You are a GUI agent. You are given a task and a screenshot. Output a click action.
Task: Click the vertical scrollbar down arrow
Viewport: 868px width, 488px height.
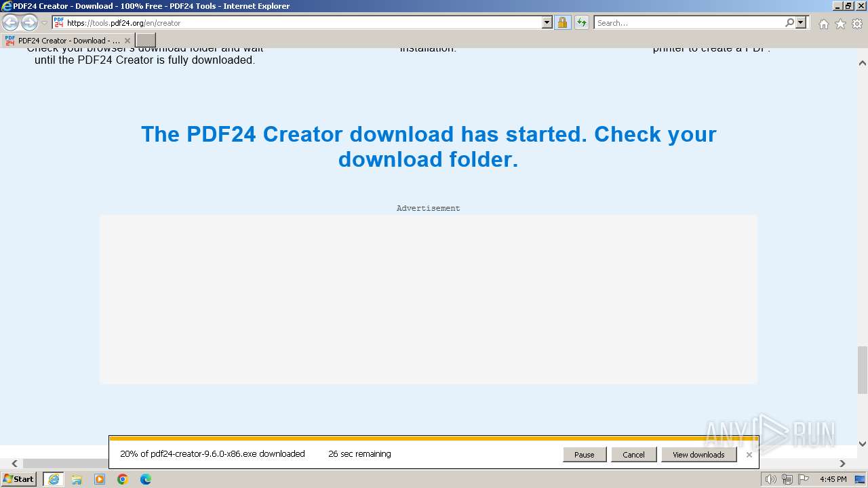coord(863,444)
